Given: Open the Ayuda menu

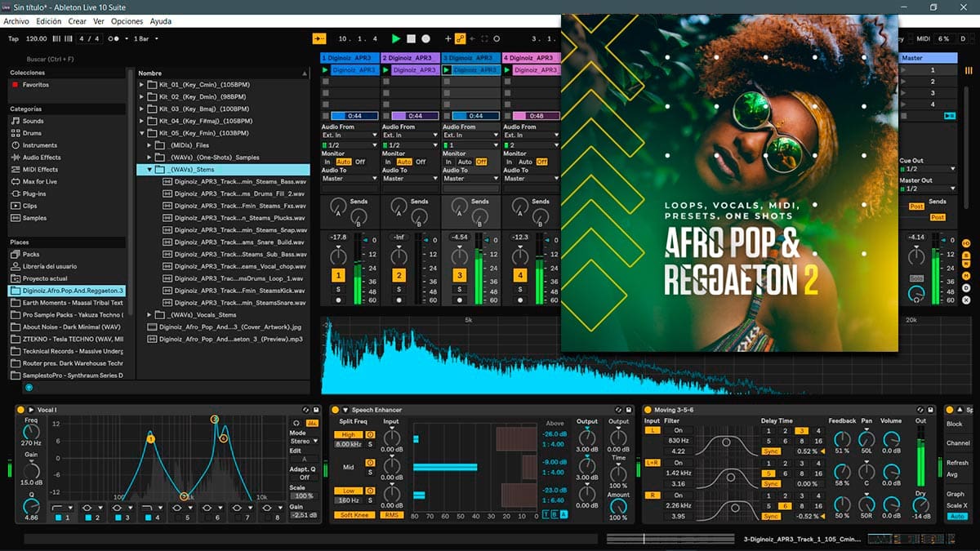Looking at the screenshot, I should tap(161, 21).
